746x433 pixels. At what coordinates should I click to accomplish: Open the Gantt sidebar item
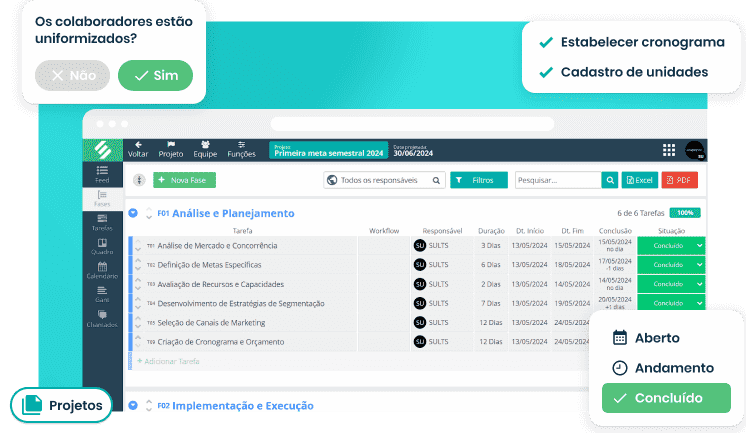[x=102, y=294]
